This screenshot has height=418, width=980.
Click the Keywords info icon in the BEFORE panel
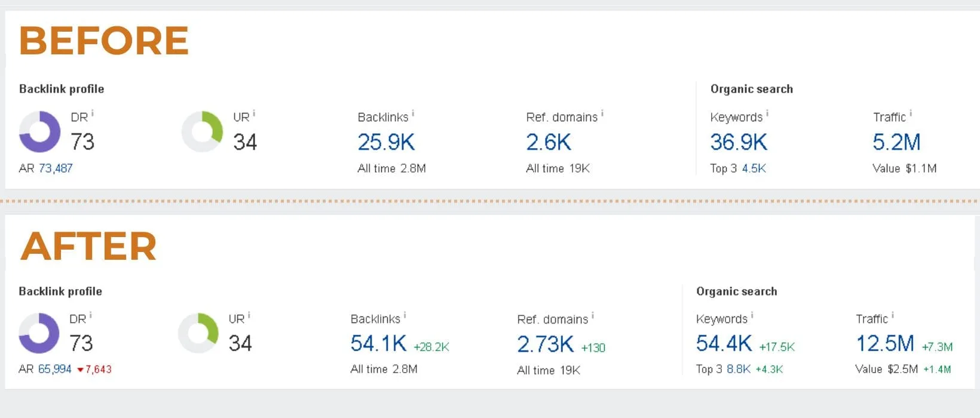point(767,113)
